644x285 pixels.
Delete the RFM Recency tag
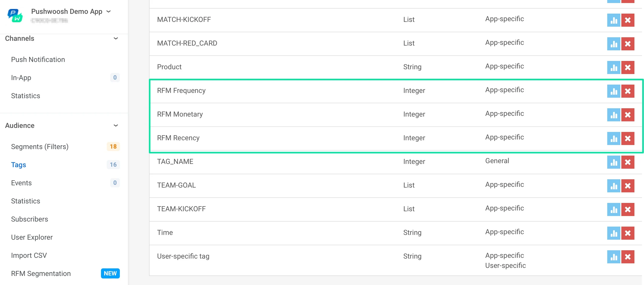(628, 139)
